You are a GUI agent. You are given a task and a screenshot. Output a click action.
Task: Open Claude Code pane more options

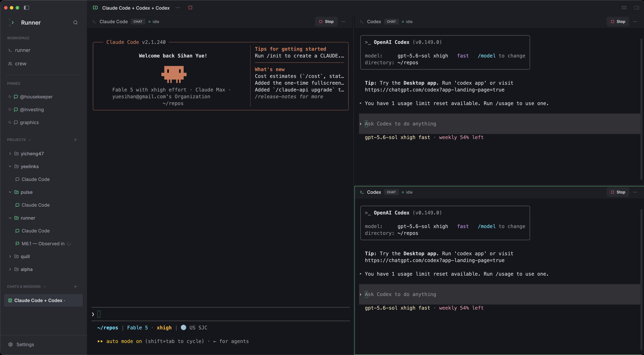coord(343,22)
